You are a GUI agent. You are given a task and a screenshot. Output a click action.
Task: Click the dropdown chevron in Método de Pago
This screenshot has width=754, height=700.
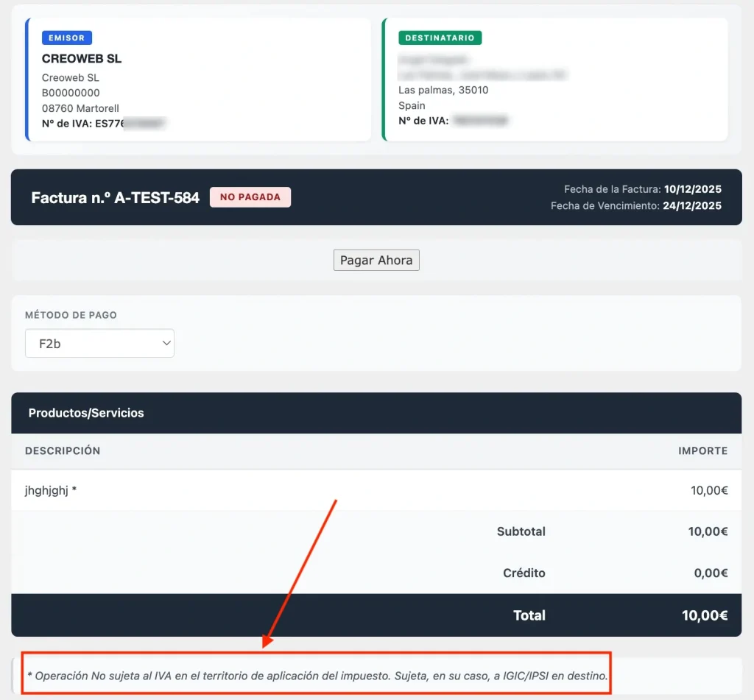(x=165, y=343)
